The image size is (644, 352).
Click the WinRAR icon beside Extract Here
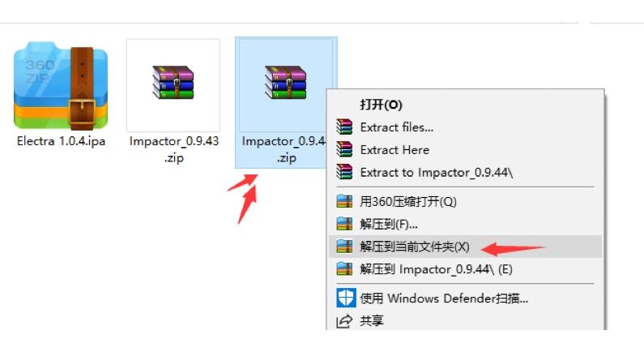coord(344,149)
